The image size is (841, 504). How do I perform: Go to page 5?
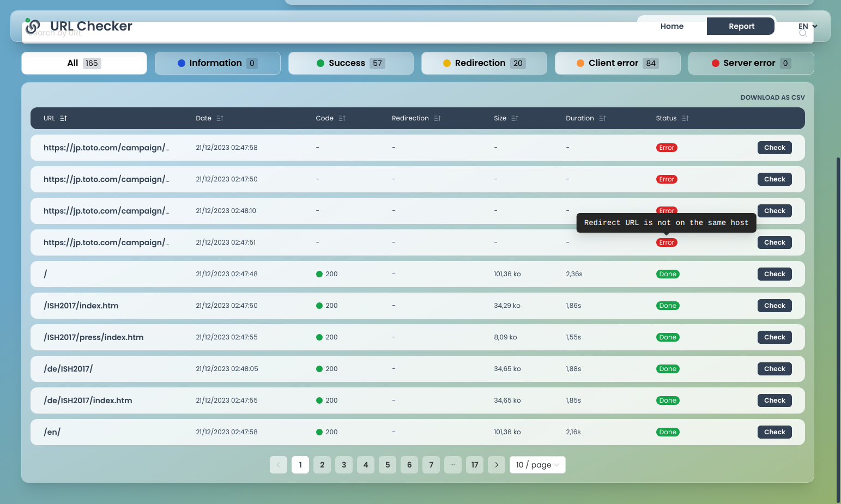pyautogui.click(x=388, y=465)
